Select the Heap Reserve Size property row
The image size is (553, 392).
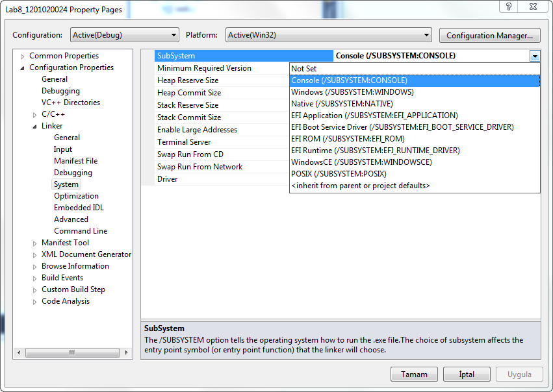pos(188,80)
